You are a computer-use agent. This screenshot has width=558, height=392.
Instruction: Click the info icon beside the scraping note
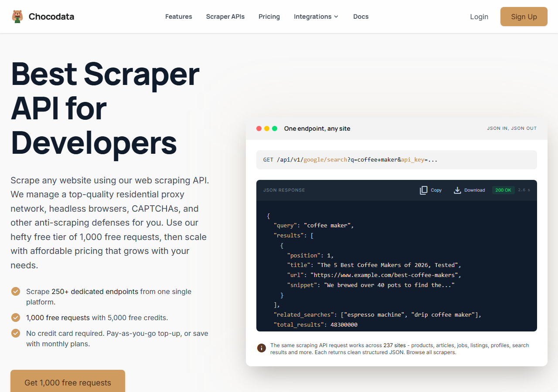click(262, 348)
